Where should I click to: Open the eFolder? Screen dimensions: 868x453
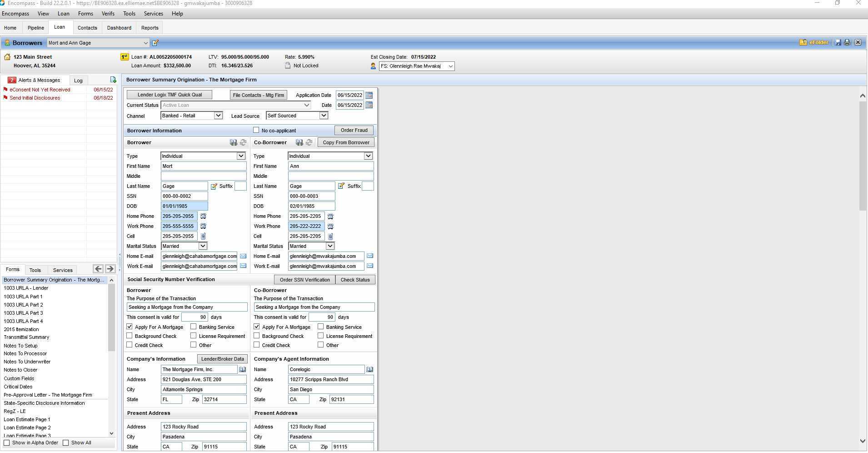click(x=814, y=42)
